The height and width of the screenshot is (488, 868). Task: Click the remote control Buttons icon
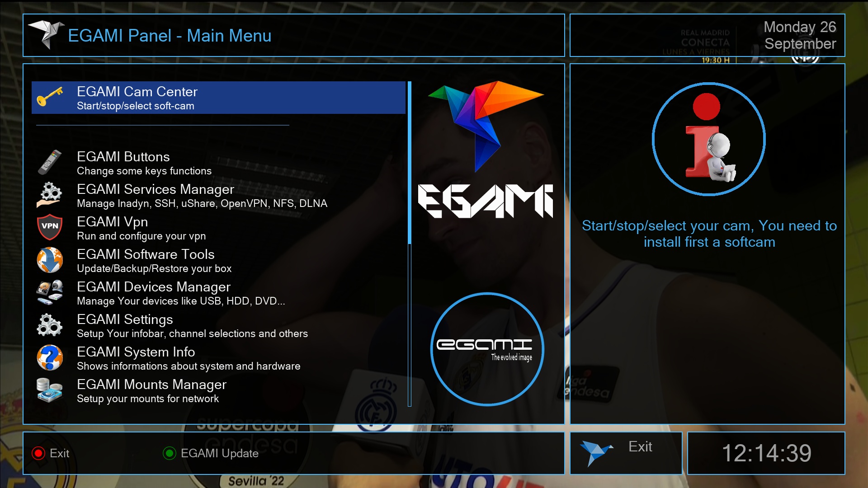(x=50, y=162)
